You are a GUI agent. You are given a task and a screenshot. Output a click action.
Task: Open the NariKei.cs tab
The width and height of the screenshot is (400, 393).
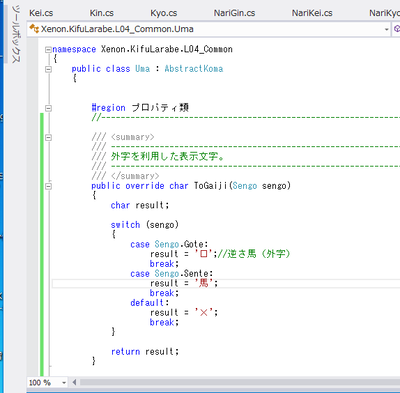(312, 13)
